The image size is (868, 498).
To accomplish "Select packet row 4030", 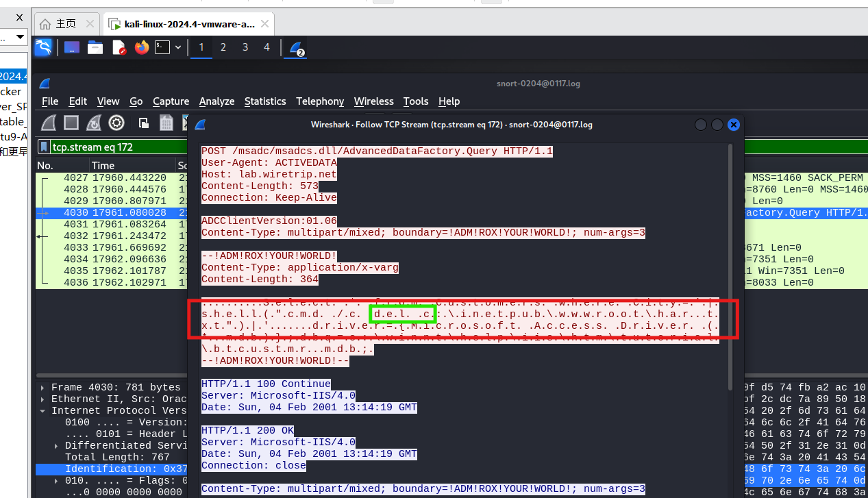I will tap(112, 212).
